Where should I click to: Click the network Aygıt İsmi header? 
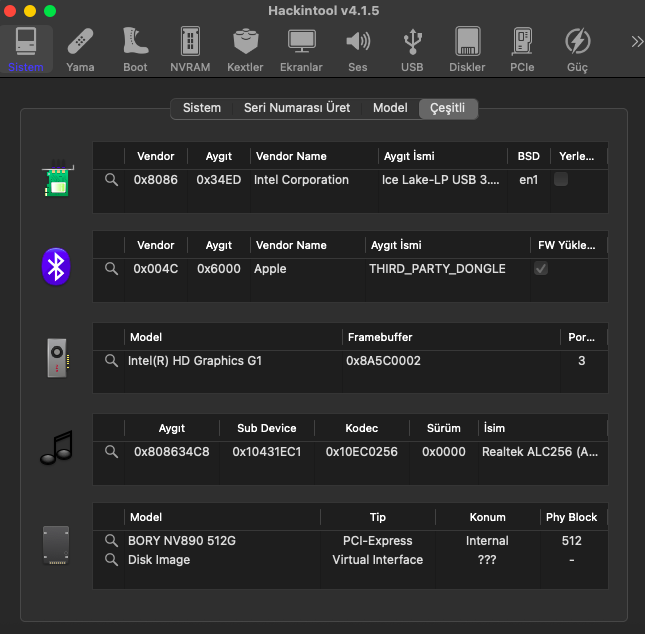click(443, 156)
